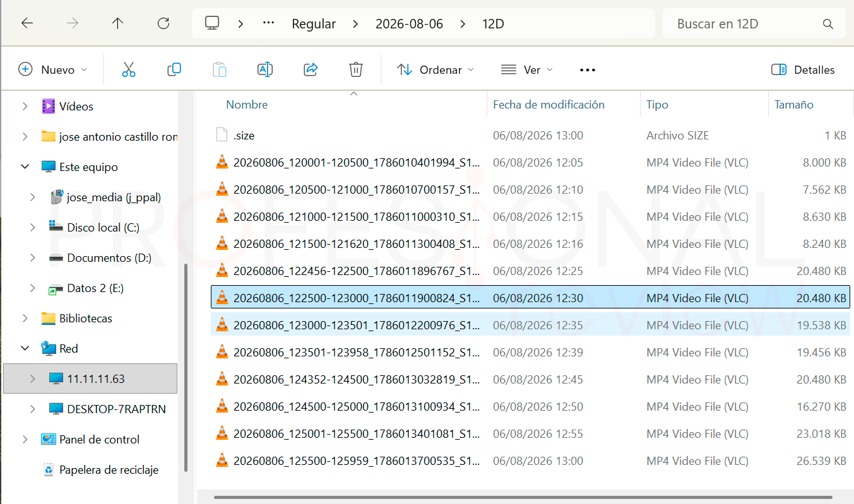Open the address bar ellipsis for hidden folders
This screenshot has width=854, height=504.
(268, 24)
